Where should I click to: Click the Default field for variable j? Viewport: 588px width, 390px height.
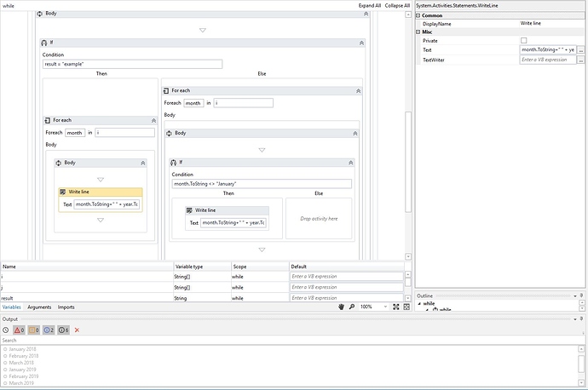pos(347,287)
